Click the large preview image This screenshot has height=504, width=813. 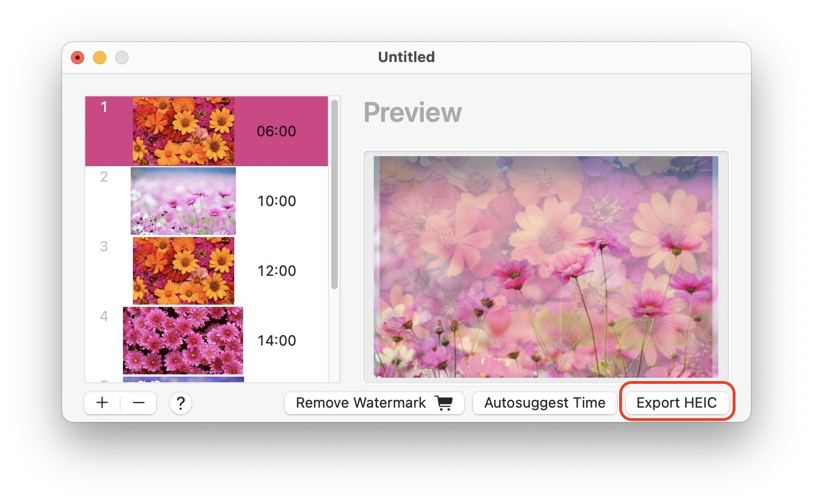point(546,266)
